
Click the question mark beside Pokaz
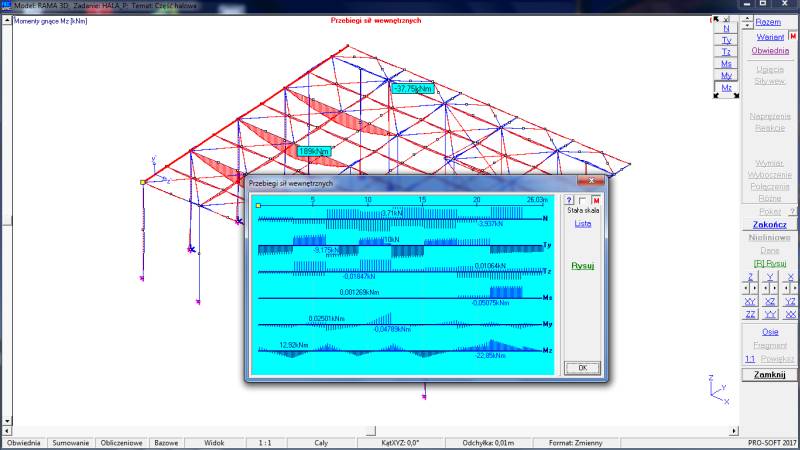coord(792,211)
